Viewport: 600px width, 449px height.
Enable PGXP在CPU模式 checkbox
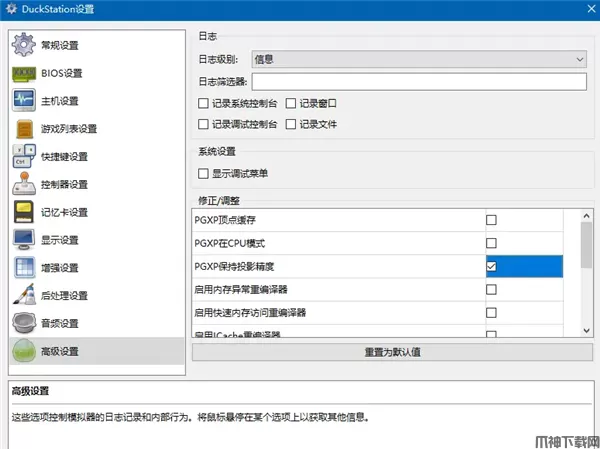tap(491, 243)
